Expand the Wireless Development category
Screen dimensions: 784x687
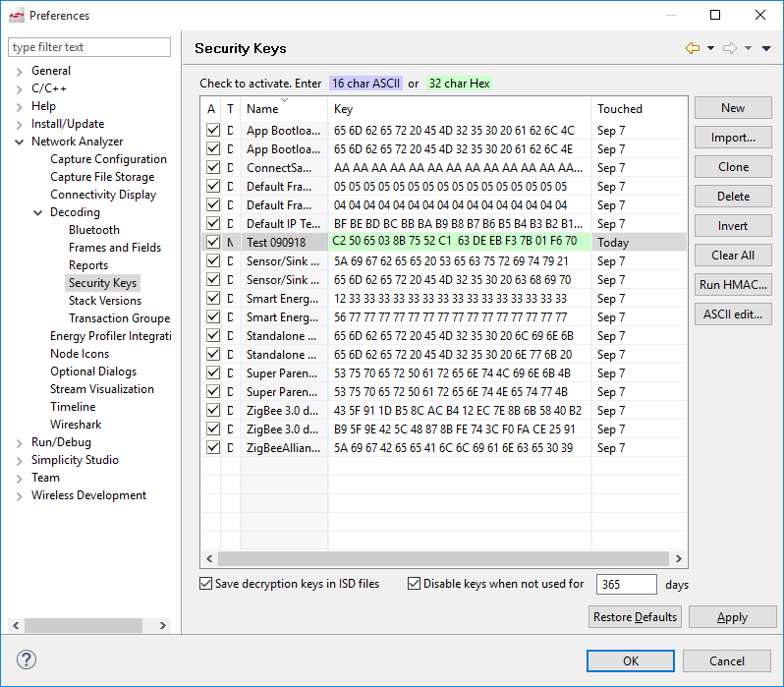click(x=19, y=495)
